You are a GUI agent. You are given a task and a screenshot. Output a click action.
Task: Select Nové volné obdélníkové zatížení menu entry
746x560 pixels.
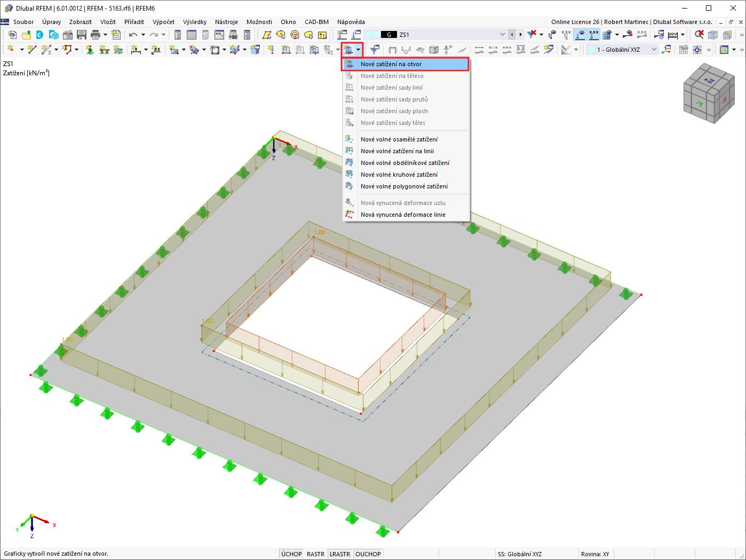[x=406, y=163]
